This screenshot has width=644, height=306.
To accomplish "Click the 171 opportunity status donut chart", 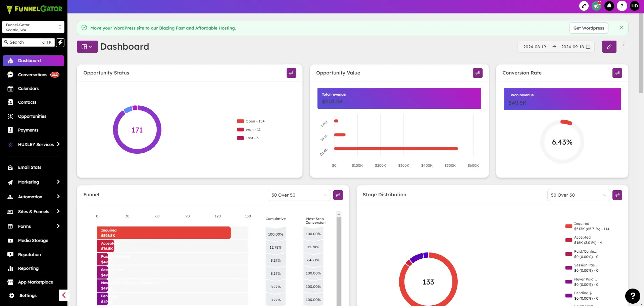I will pyautogui.click(x=137, y=130).
